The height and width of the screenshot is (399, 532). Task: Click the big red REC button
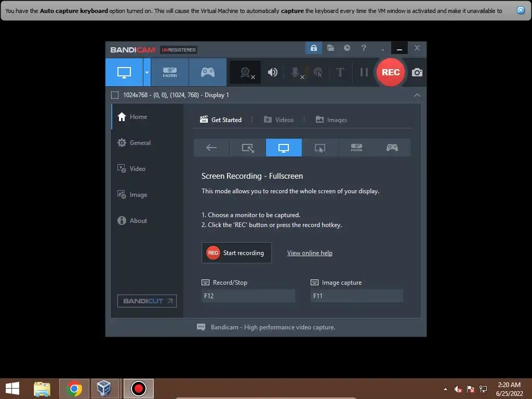tap(391, 72)
